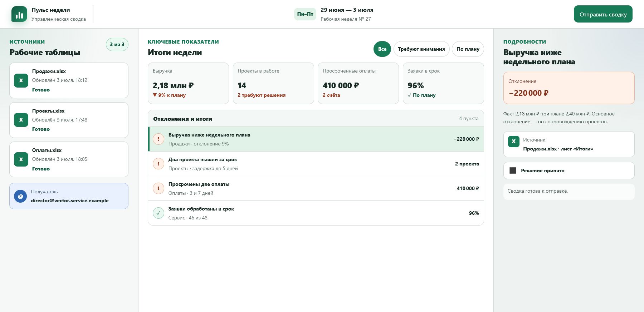Open the Выручка metric card
Image resolution: width=644 pixels, height=312 pixels.
(188, 83)
